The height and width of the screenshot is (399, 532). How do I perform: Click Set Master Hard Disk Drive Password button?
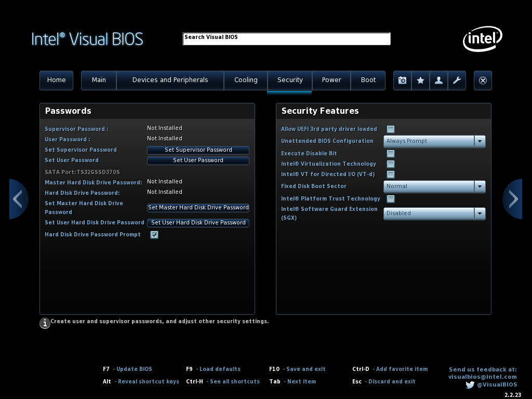click(x=198, y=208)
